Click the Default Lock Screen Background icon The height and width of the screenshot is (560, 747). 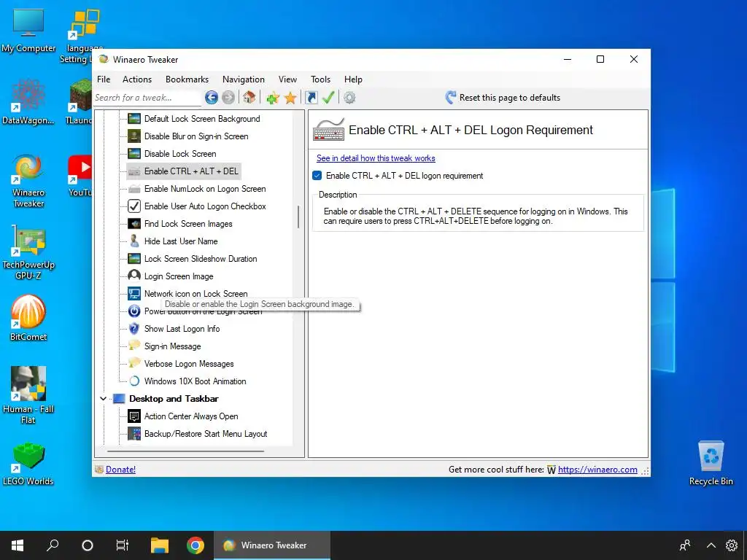click(x=134, y=119)
